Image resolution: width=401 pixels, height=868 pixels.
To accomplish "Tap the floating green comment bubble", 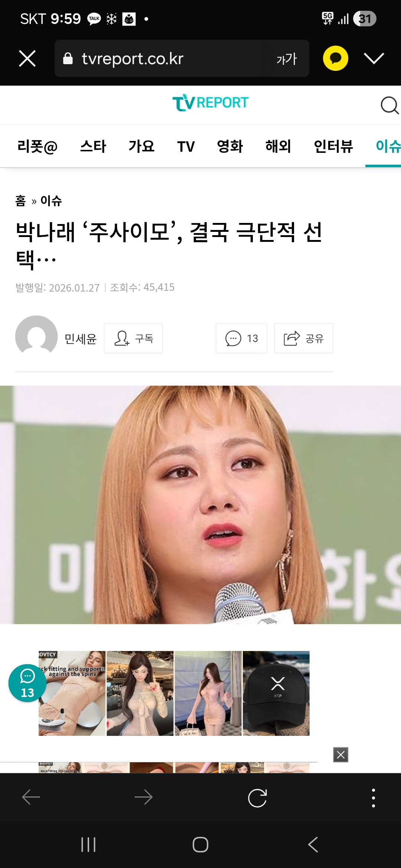I will coord(27,683).
